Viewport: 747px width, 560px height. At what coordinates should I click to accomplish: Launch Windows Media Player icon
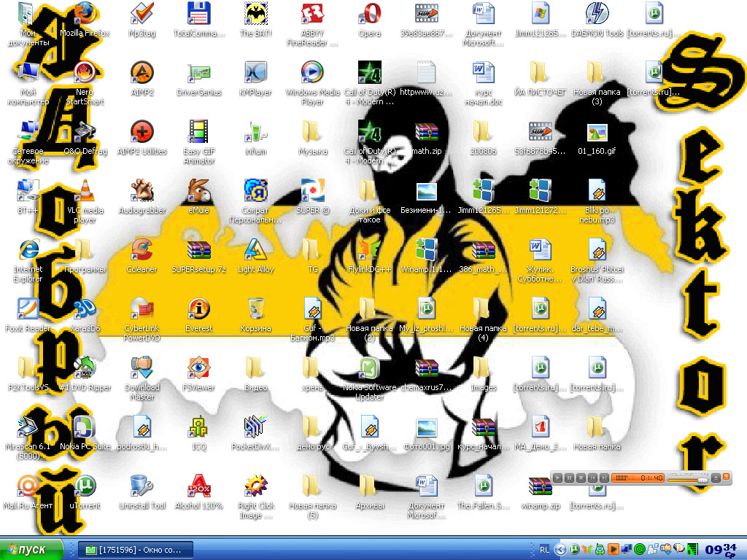(x=312, y=83)
